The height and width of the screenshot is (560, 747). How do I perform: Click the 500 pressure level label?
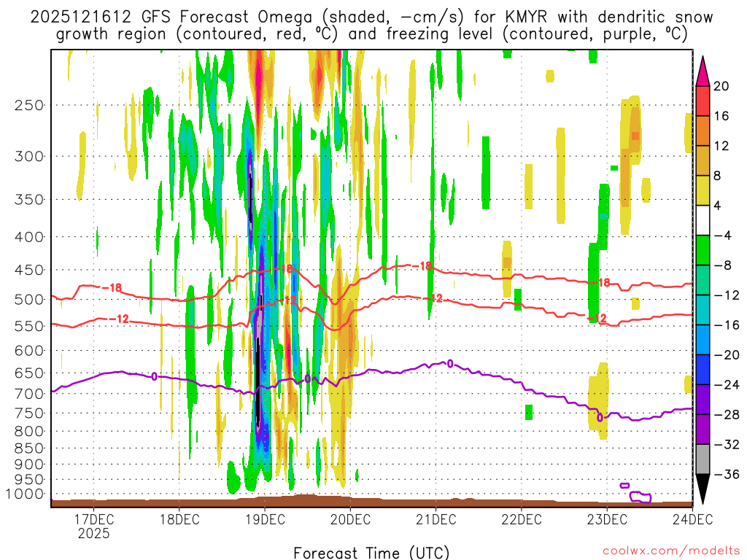[x=28, y=300]
